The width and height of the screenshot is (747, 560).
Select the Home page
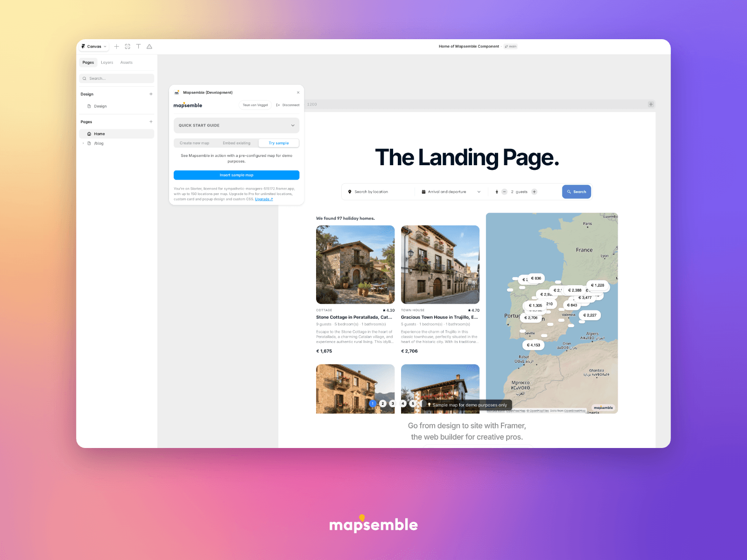coord(117,134)
